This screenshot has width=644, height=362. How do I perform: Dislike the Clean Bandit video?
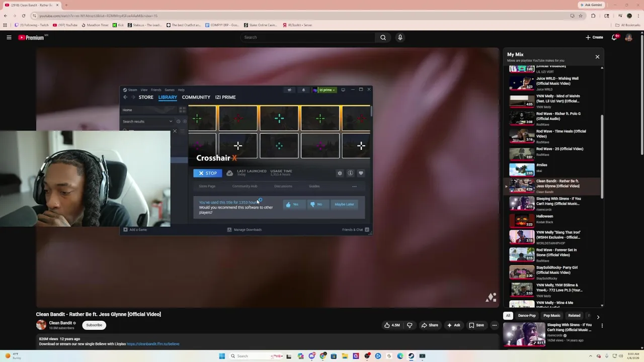[410, 325]
